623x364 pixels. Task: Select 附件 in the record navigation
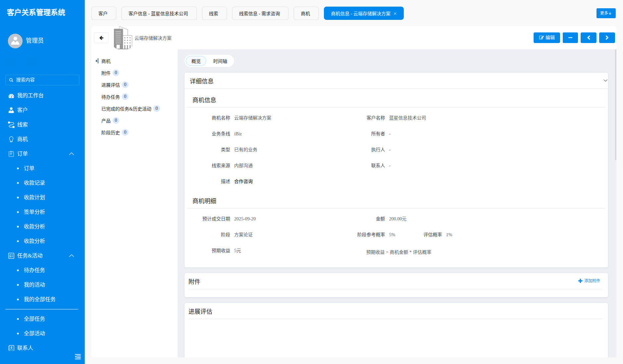(106, 73)
